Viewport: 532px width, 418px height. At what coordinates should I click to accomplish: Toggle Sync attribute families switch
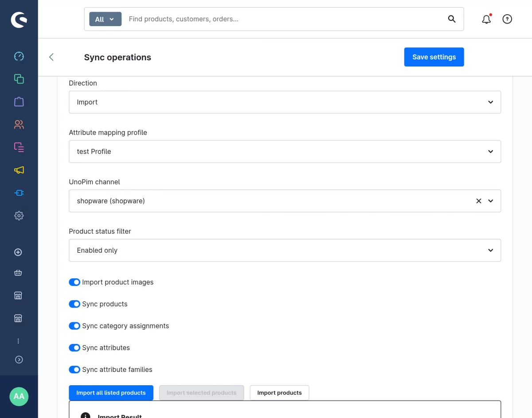[x=74, y=370]
